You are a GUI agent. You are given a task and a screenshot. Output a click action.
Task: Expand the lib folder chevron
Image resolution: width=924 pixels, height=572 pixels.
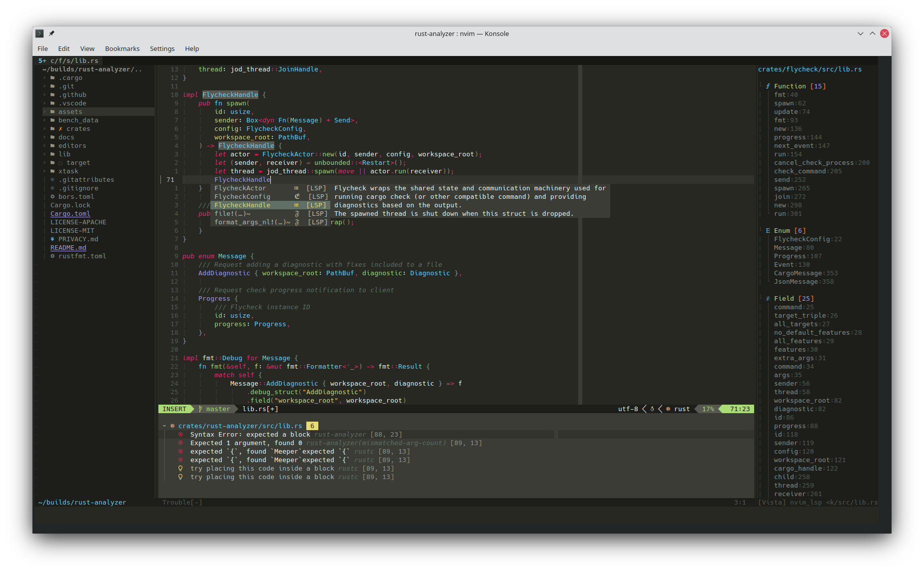44,154
